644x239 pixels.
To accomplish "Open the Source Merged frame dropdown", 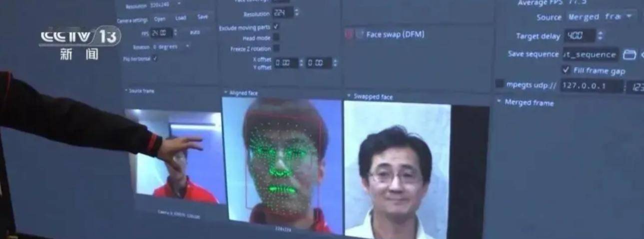I will 601,16.
